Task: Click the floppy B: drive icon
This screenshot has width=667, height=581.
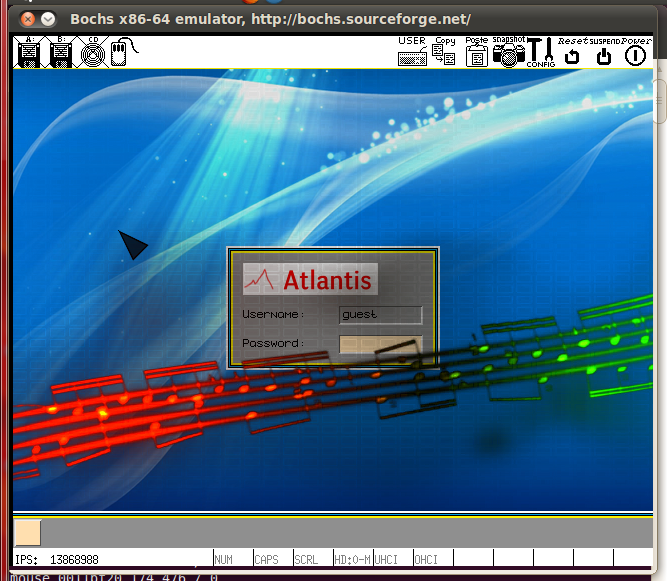Action: pyautogui.click(x=61, y=52)
